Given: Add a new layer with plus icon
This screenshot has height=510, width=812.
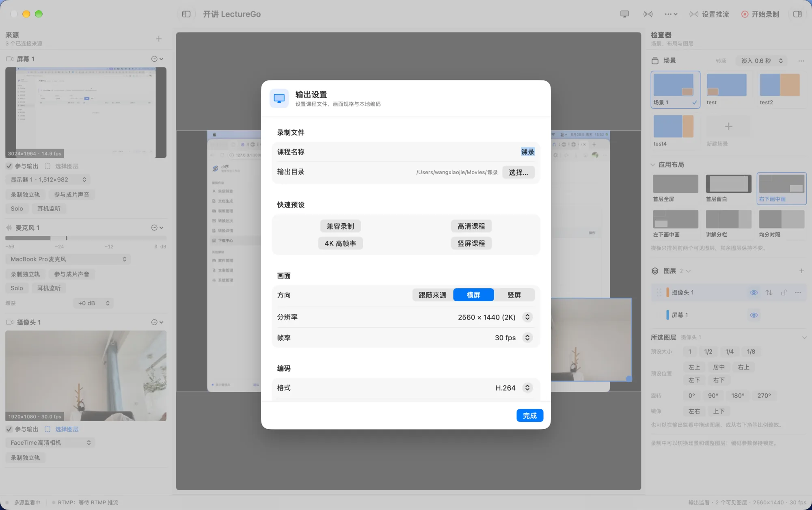Looking at the screenshot, I should coord(801,271).
